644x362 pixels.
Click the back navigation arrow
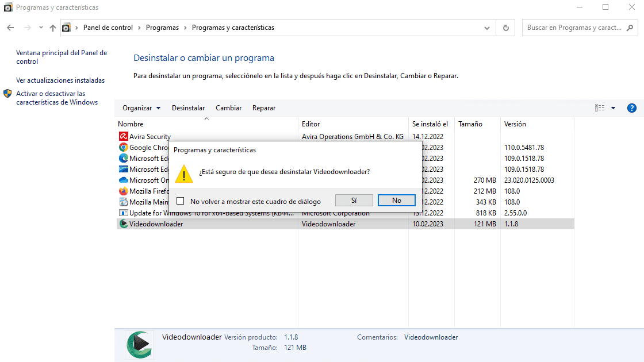[10, 27]
